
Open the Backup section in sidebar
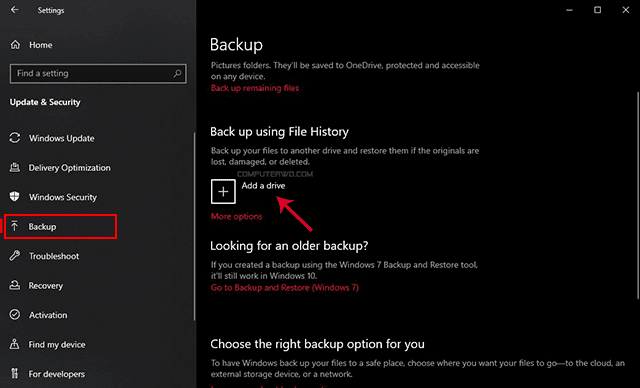tap(60, 226)
